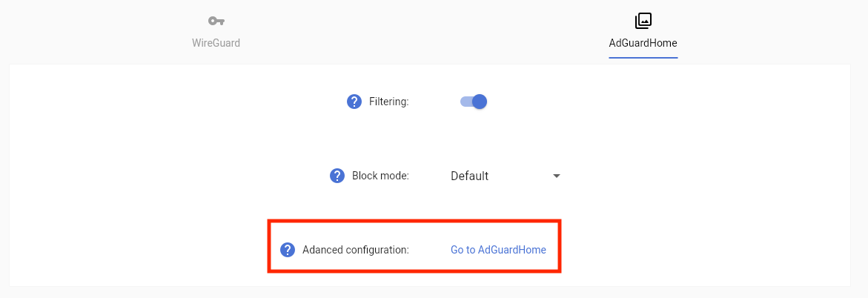The width and height of the screenshot is (868, 298).
Task: Click the help icon beside Filtering
Action: [x=354, y=102]
